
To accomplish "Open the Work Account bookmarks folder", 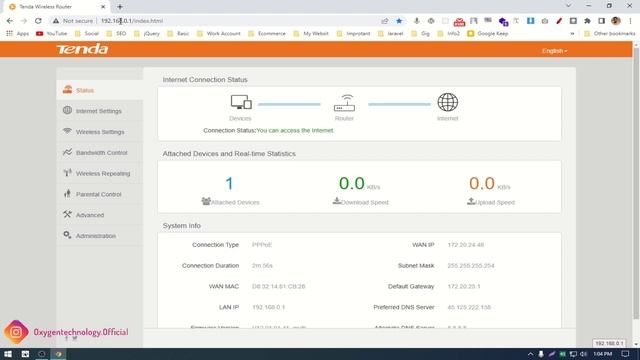I will point(219,33).
